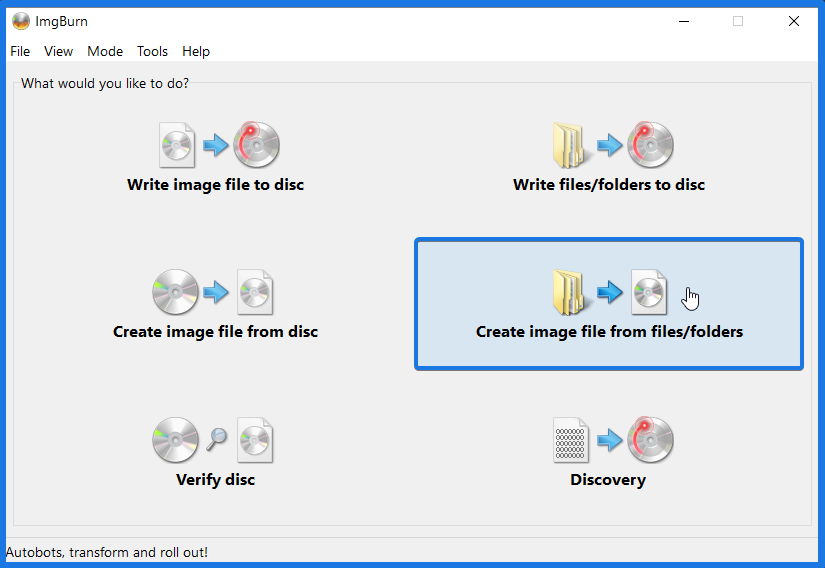
Task: Click the 'Autobots, transform and roll out!' status text
Action: coord(107,552)
